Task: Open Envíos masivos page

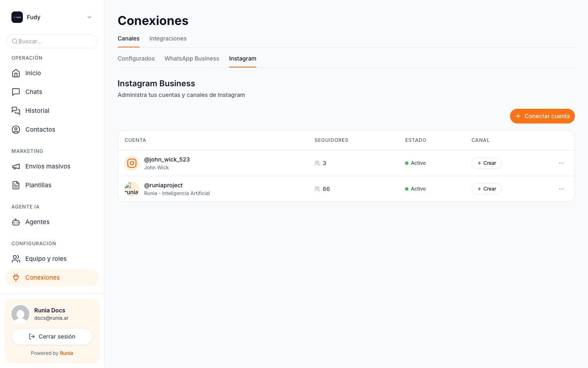Action: [52, 166]
